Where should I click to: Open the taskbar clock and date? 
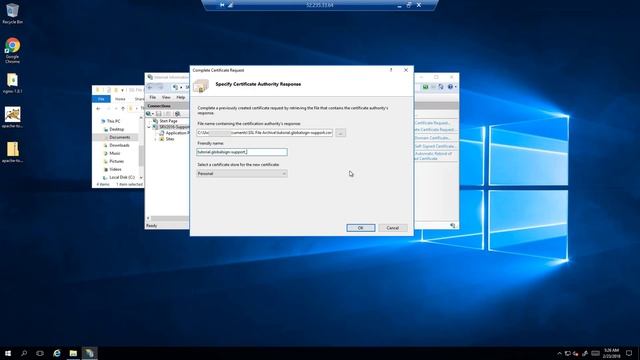click(611, 353)
